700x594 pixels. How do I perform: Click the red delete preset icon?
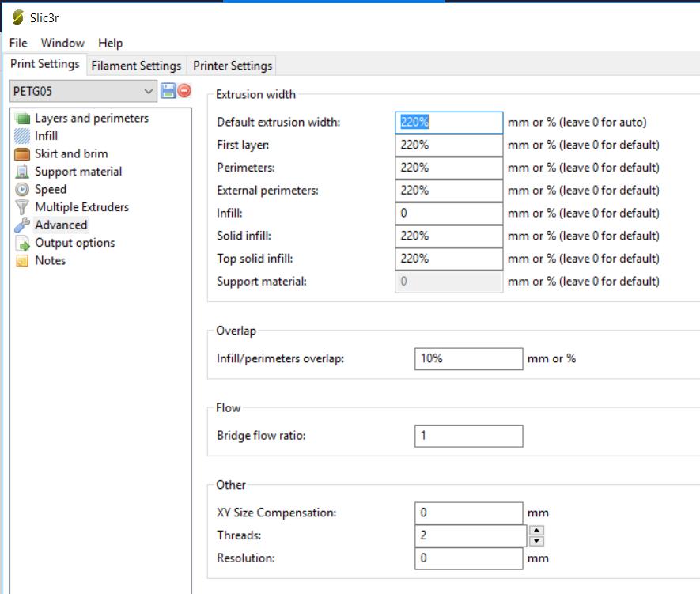184,91
